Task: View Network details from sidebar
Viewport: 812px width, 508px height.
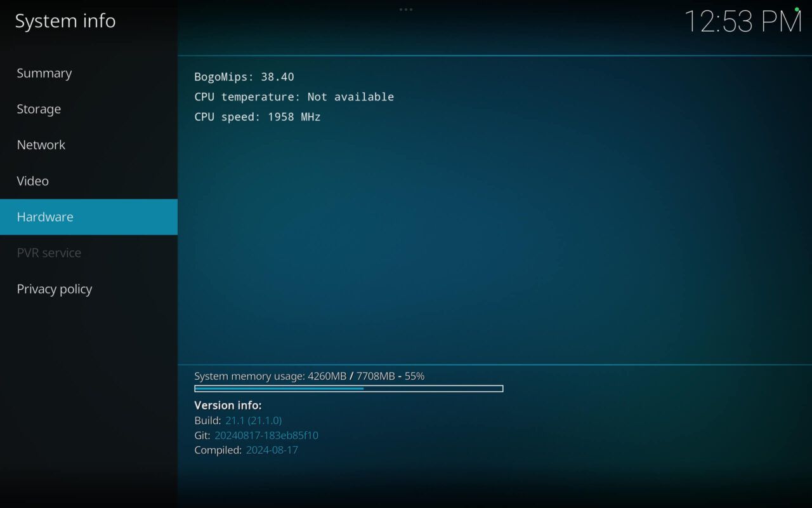Action: pos(41,145)
